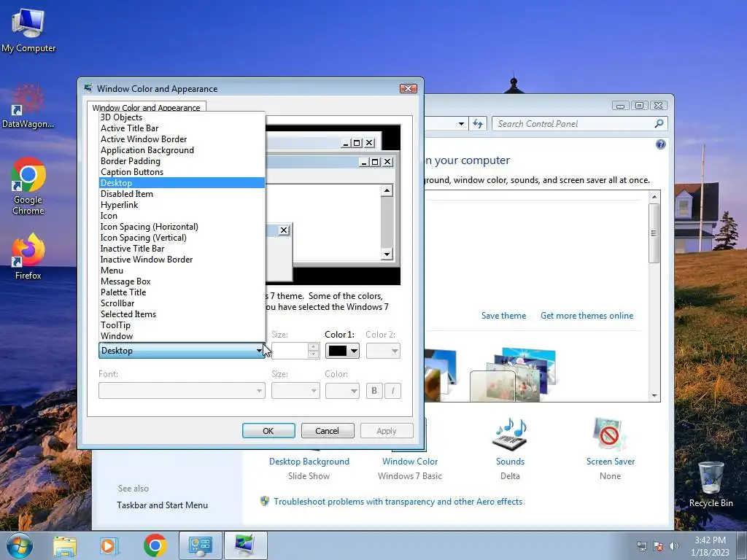Image resolution: width=747 pixels, height=560 pixels.
Task: Click themes list scrollbar up arrow
Action: [x=654, y=197]
